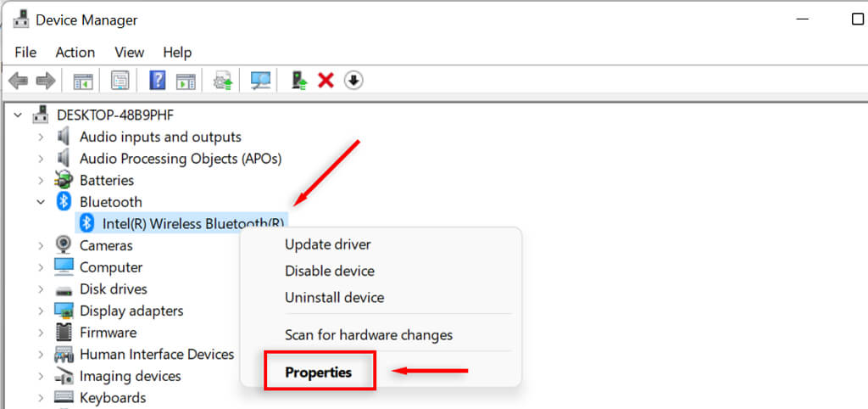The width and height of the screenshot is (868, 409).
Task: Click the Back arrow toolbar icon
Action: click(x=18, y=81)
